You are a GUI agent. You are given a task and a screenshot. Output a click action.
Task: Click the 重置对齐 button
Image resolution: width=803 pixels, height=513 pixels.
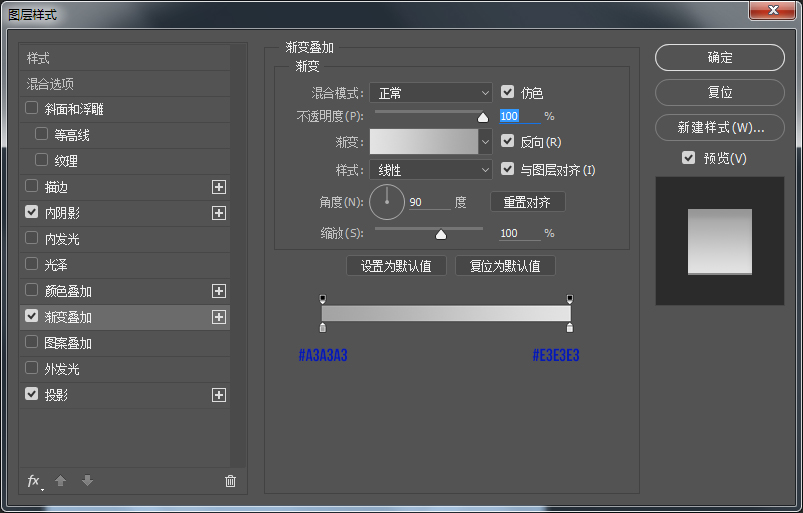(527, 202)
